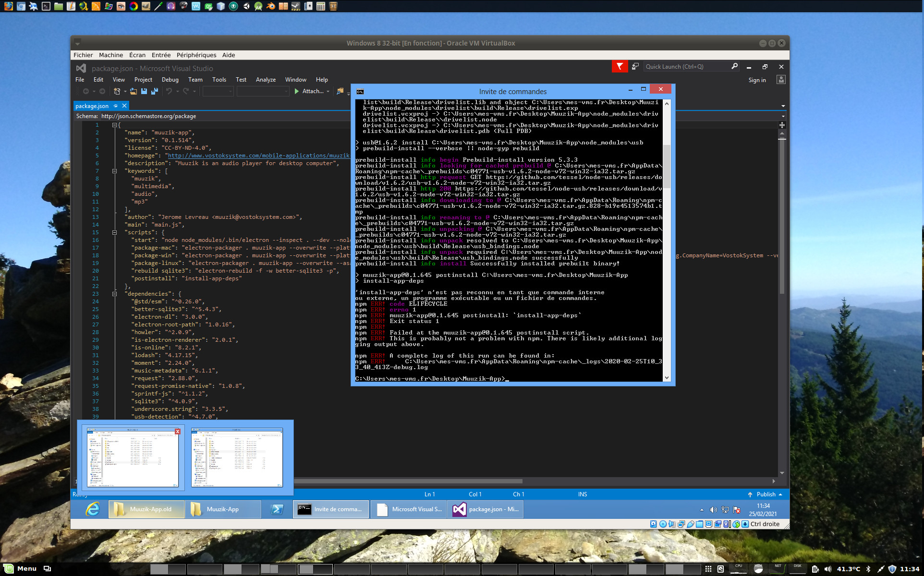924x576 pixels.
Task: Open the New Project dropdown arrow
Action: click(125, 91)
